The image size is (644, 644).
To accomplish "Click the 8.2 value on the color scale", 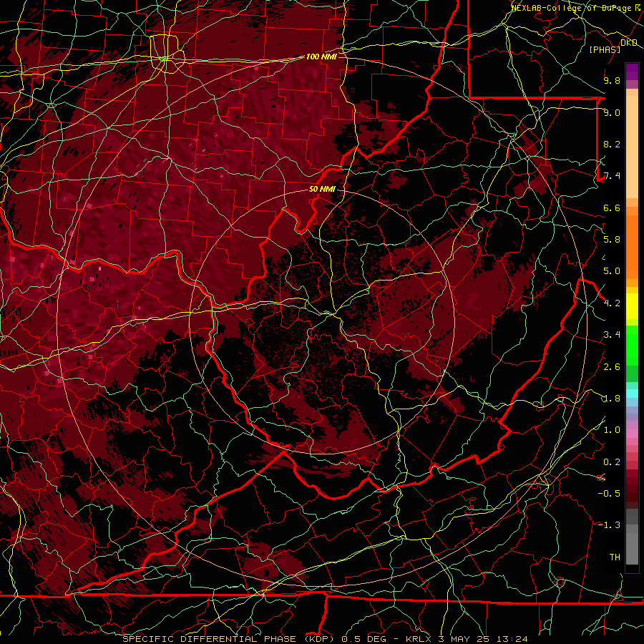I will click(x=612, y=144).
